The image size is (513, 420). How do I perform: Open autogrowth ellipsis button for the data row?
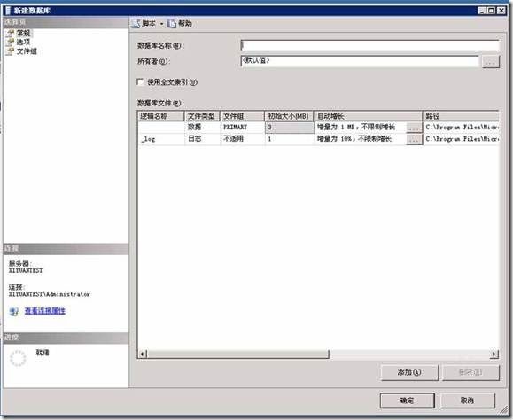coord(414,127)
